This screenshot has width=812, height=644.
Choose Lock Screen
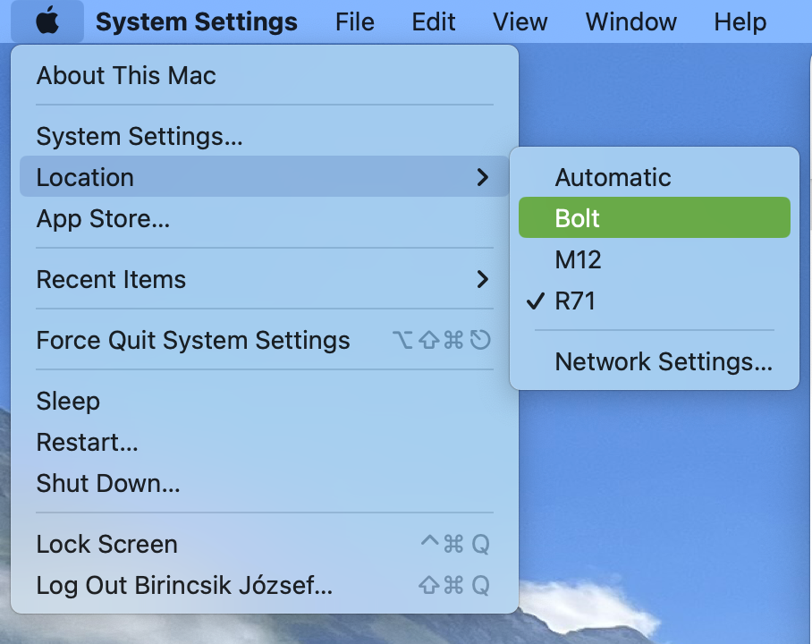[264, 544]
